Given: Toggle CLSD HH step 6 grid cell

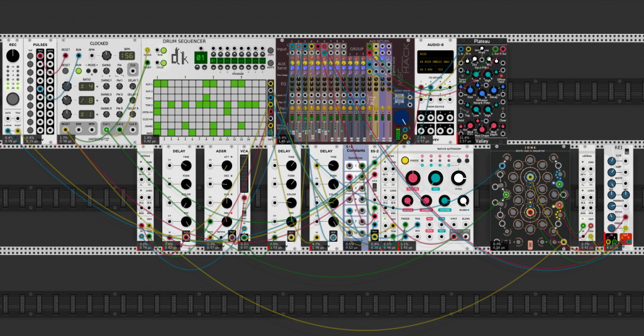Looking at the screenshot, I should pos(192,119).
